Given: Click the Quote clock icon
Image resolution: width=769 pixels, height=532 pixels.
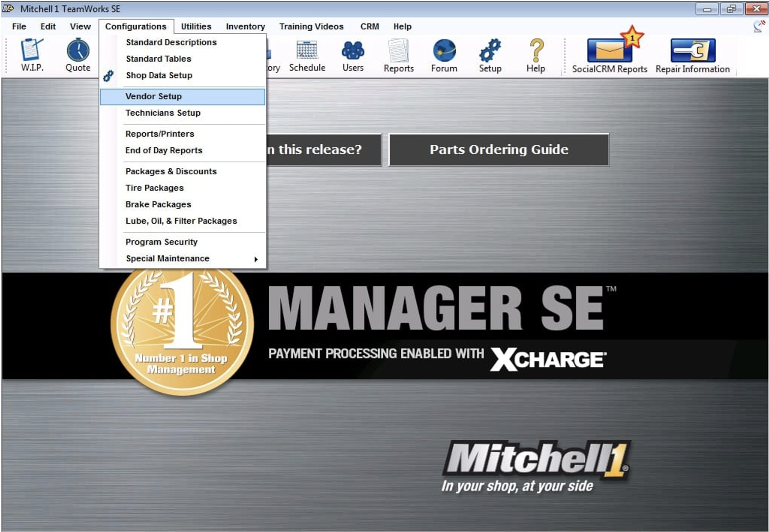Looking at the screenshot, I should click(78, 55).
